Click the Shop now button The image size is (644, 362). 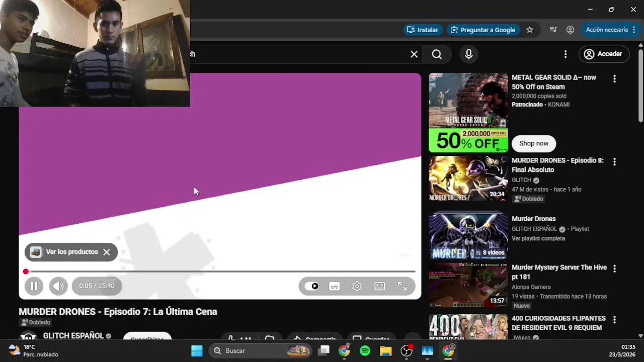pos(534,143)
